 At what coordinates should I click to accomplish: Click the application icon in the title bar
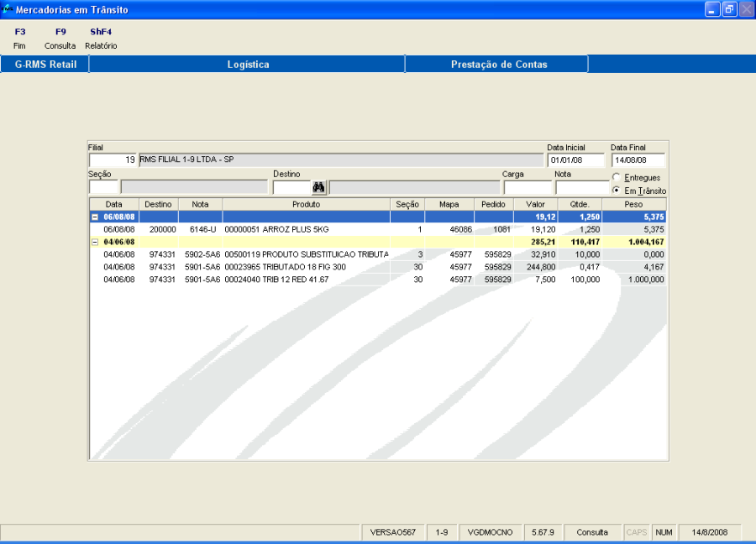[x=7, y=8]
